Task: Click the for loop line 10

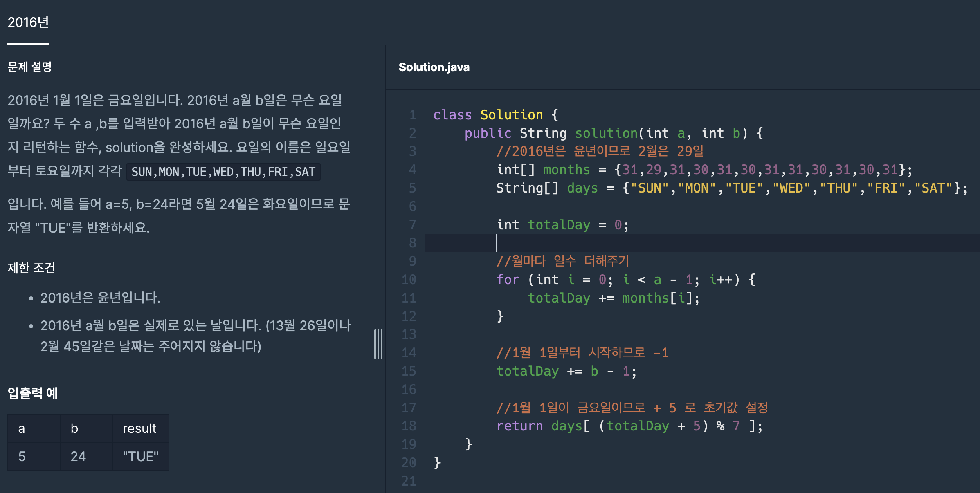Action: pos(626,280)
